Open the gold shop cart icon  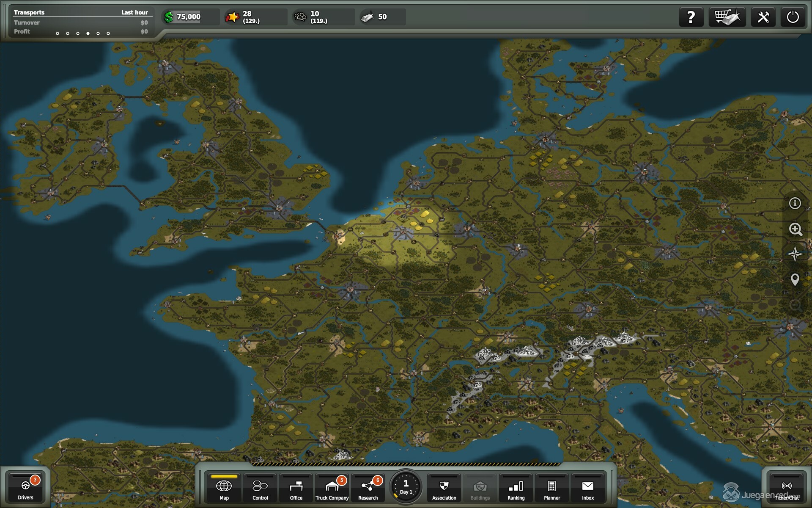[x=727, y=17]
